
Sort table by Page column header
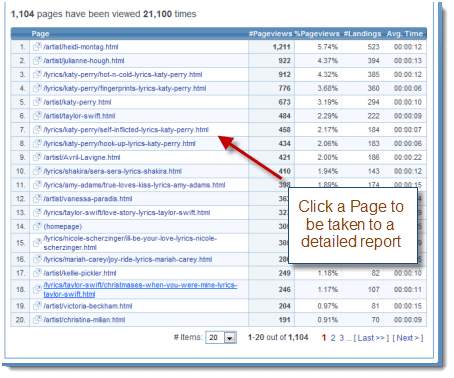pos(40,34)
